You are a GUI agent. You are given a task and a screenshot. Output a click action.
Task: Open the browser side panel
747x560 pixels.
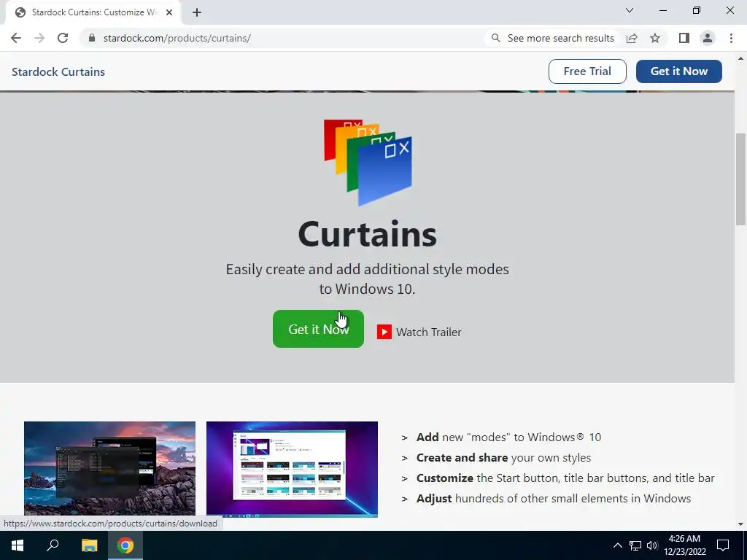684,38
